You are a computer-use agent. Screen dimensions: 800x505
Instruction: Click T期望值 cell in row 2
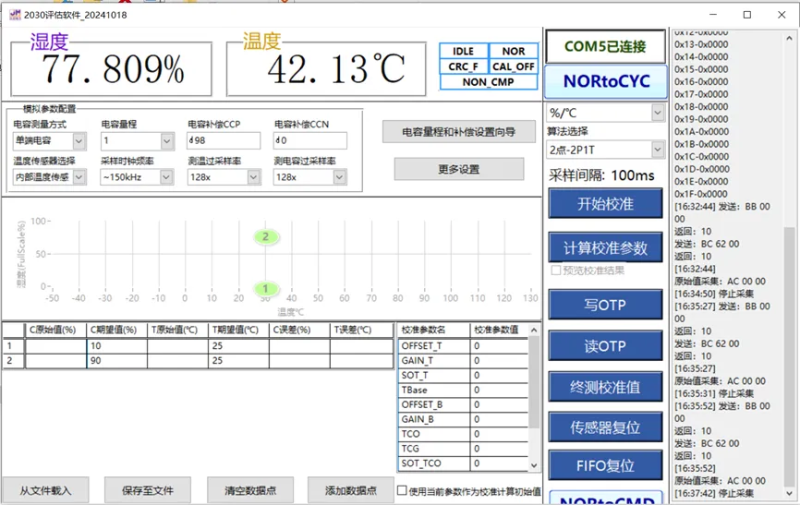[x=238, y=361]
